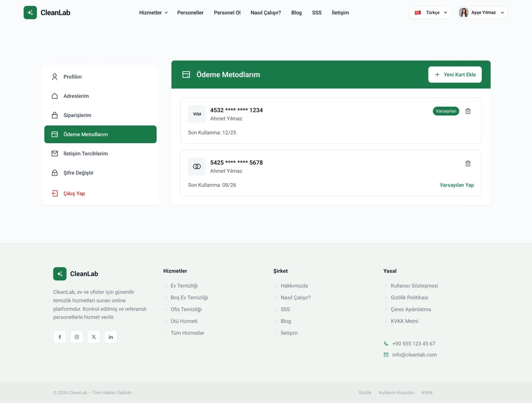Click the mail icon beside İletişim Tercihlerim

coord(55,153)
